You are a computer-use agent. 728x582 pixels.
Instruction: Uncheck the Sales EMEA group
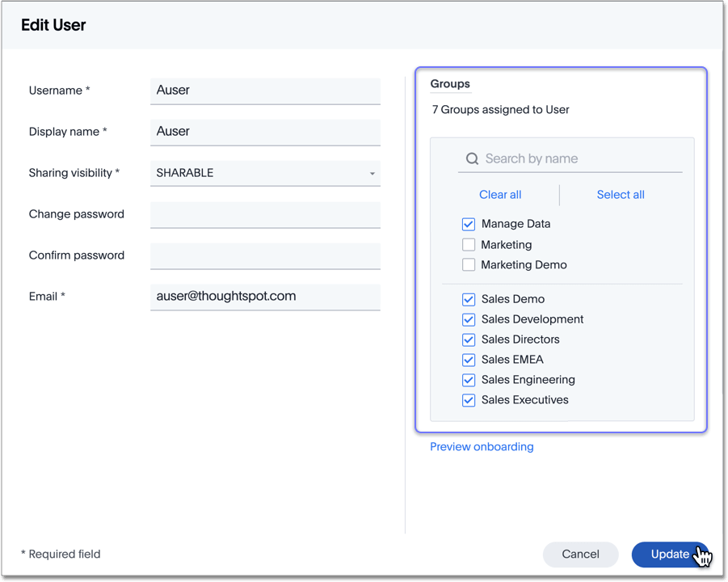click(x=469, y=360)
